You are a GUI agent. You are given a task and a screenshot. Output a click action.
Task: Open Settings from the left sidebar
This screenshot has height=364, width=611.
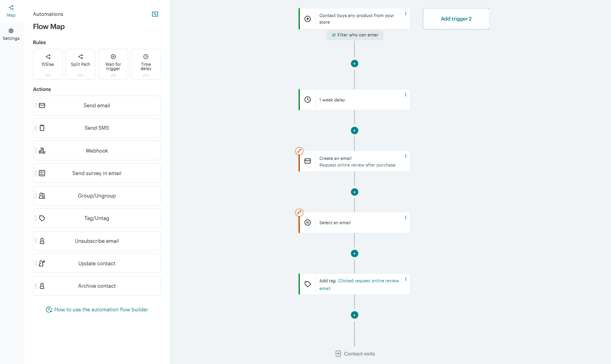tap(11, 34)
